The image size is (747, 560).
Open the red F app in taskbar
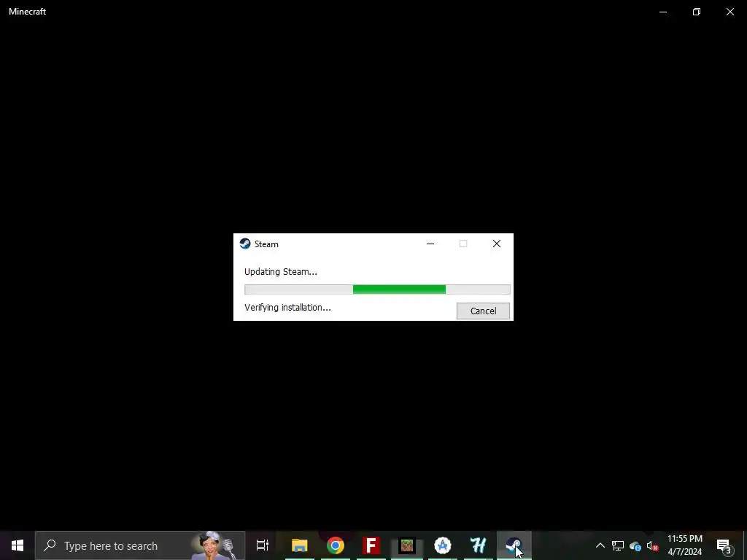coord(371,545)
